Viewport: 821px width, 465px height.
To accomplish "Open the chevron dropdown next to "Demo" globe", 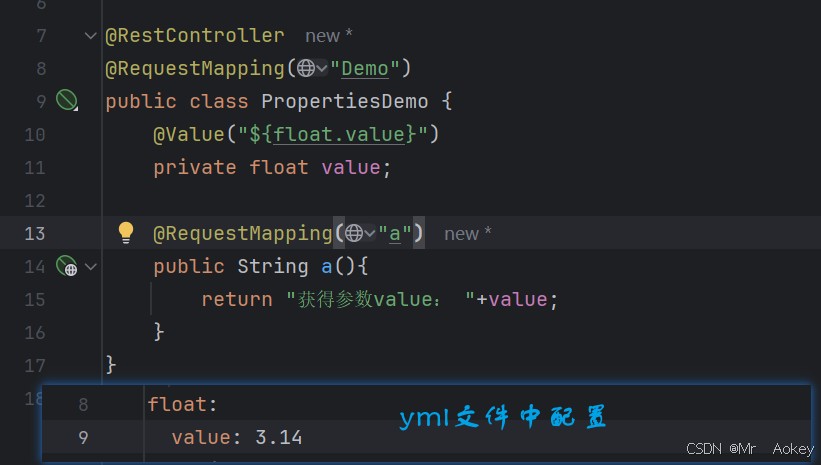I will click(x=322, y=69).
